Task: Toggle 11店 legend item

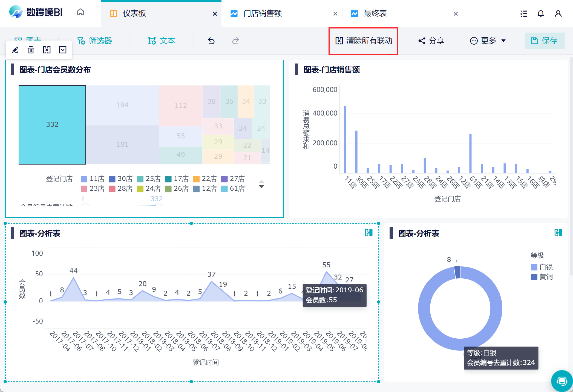Action: [93, 179]
